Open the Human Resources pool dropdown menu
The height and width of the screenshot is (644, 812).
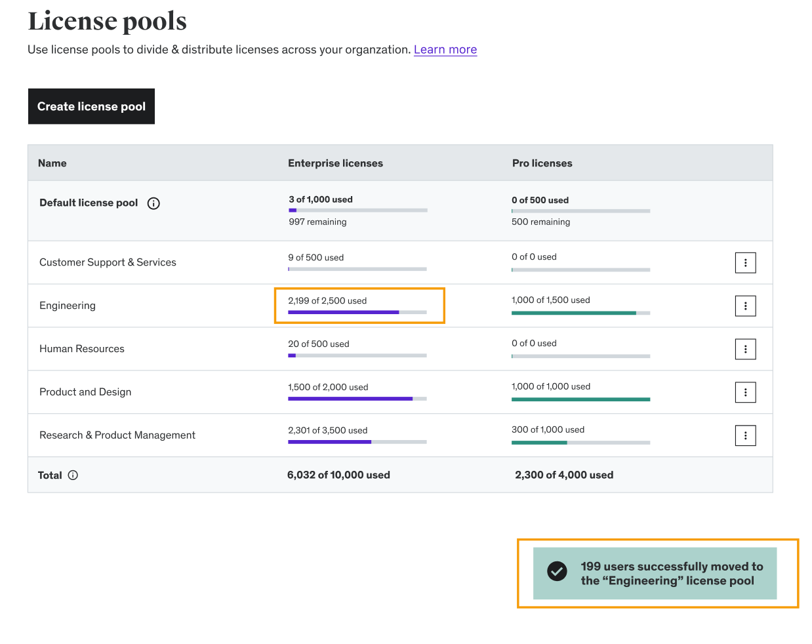pos(745,349)
